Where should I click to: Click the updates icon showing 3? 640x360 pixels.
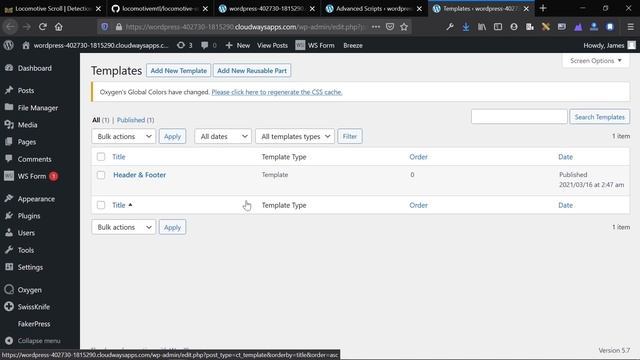pyautogui.click(x=184, y=45)
